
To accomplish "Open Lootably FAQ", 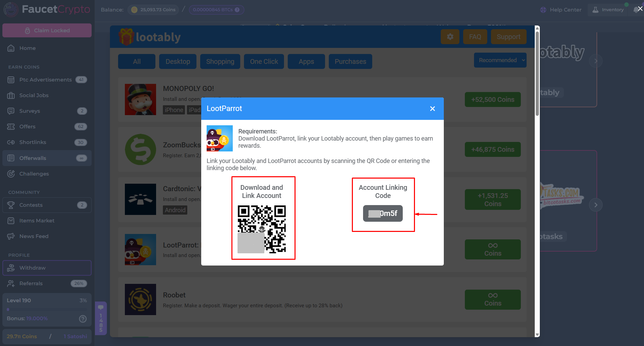I will [x=475, y=37].
